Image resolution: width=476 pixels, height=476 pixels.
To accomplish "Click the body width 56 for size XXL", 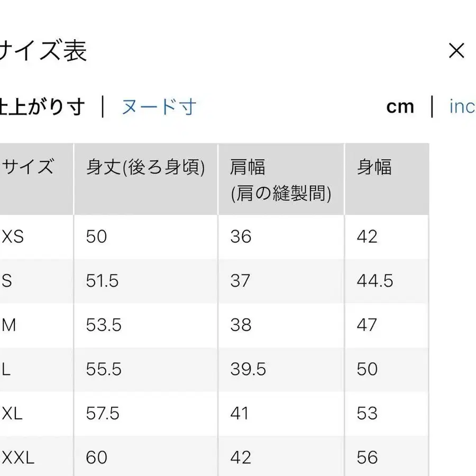I will pyautogui.click(x=366, y=456).
